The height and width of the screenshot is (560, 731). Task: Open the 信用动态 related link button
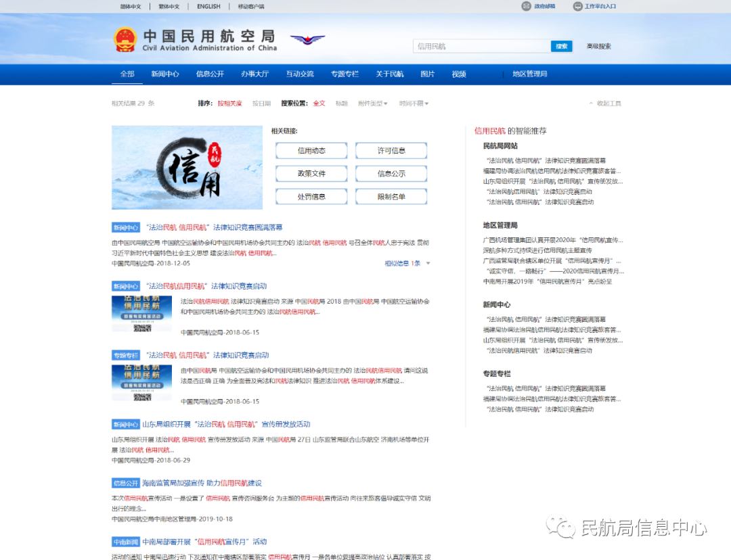(311, 150)
